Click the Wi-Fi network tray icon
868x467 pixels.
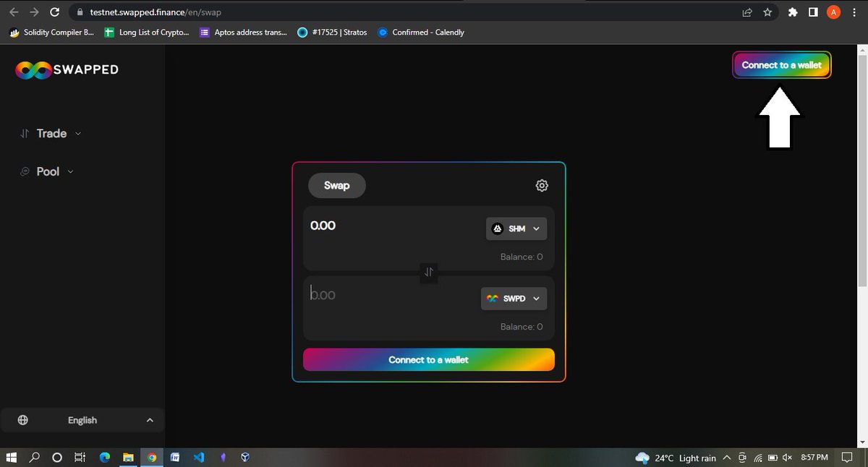coord(758,458)
